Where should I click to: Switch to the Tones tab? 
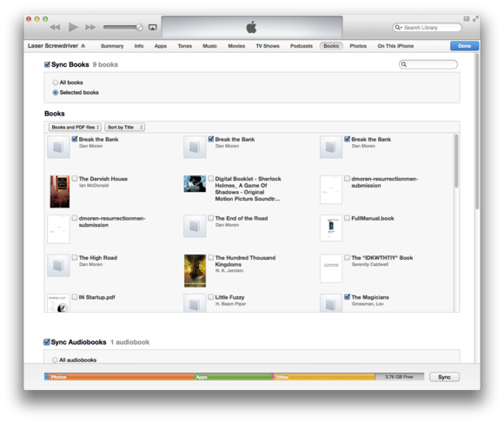[x=185, y=46]
